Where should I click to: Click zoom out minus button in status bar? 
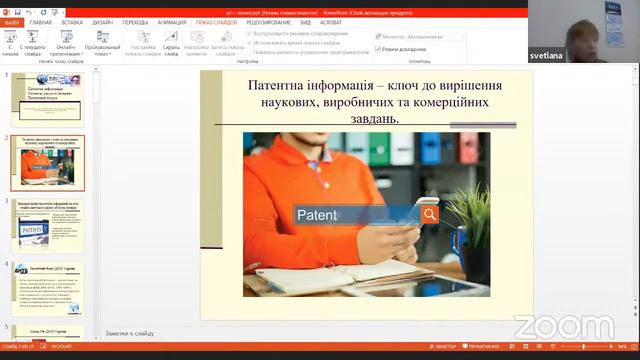click(x=563, y=347)
